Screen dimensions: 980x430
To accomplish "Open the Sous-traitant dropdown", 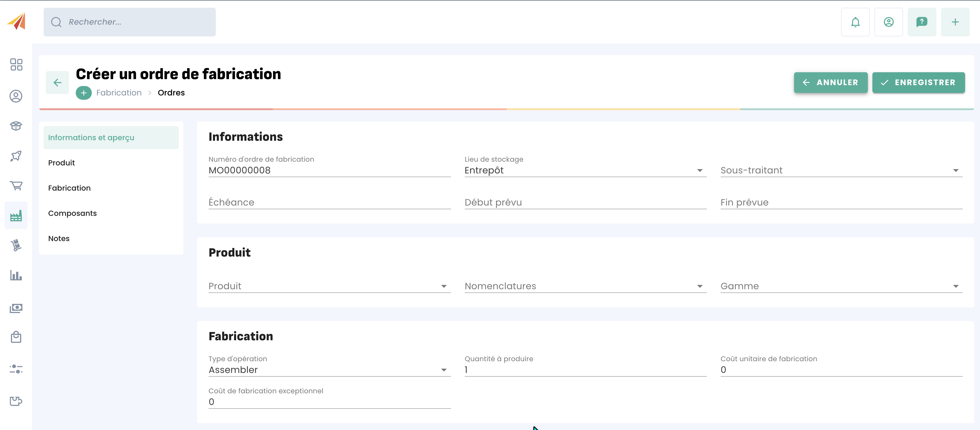I will 841,170.
